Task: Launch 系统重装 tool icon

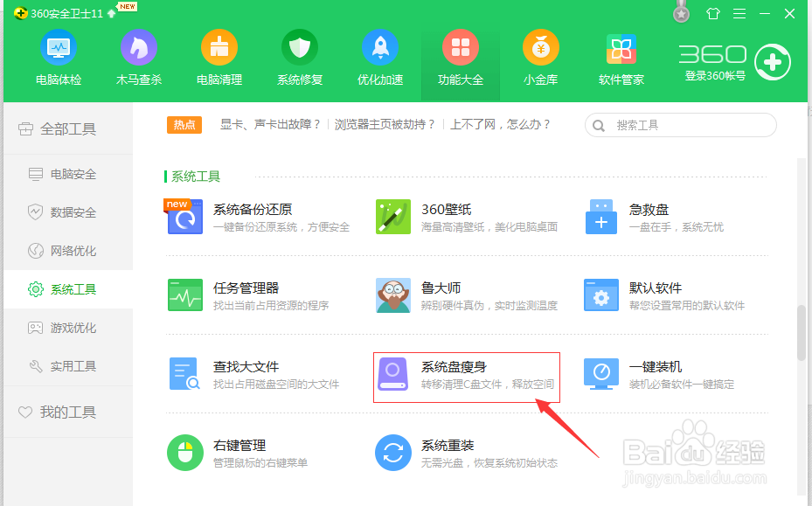Action: (x=393, y=453)
